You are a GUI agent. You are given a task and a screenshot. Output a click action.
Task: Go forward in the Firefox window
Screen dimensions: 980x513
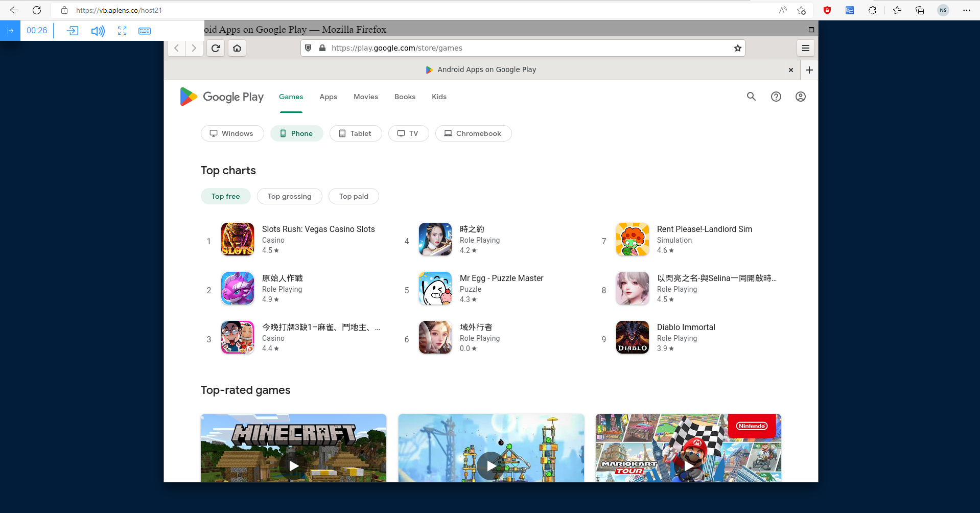194,48
